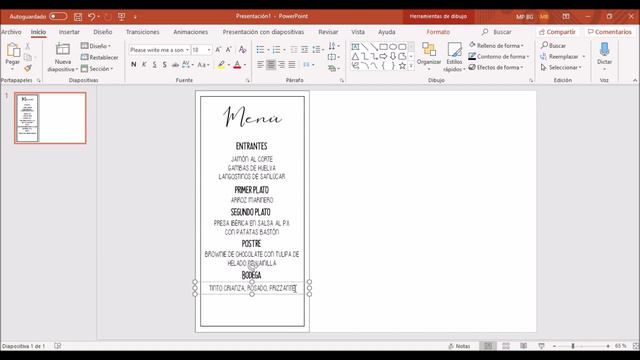Screen dimensions: 640x360
Task: Switch to reading view icon
Action: pos(524,346)
